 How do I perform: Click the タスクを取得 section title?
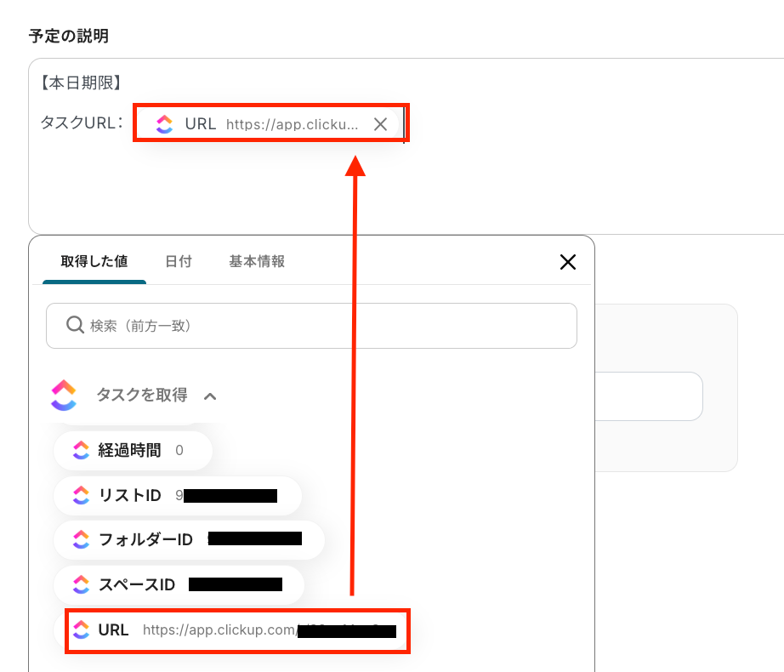(x=141, y=395)
